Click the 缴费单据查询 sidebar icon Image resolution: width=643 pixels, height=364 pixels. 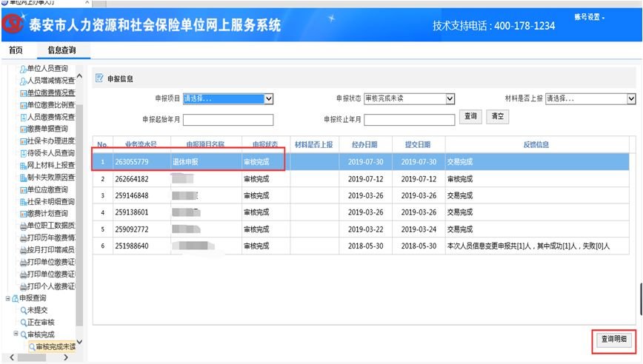click(x=23, y=129)
